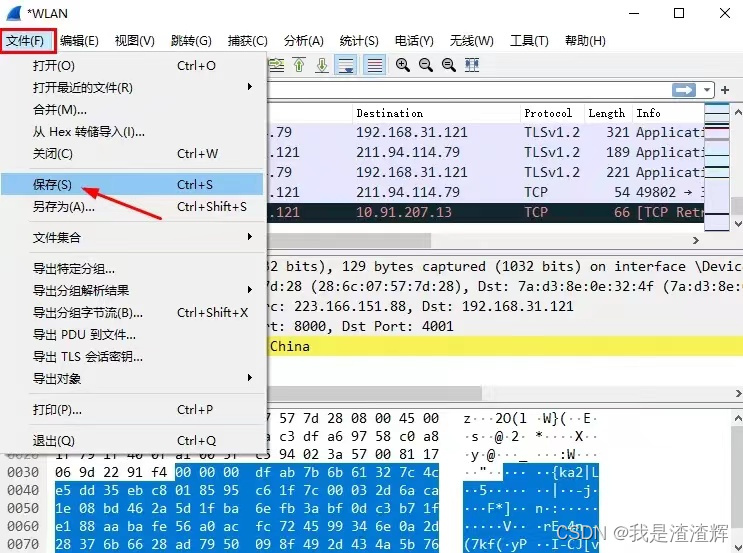Select the TLSv1.2 packet of length 221

pyautogui.click(x=486, y=172)
